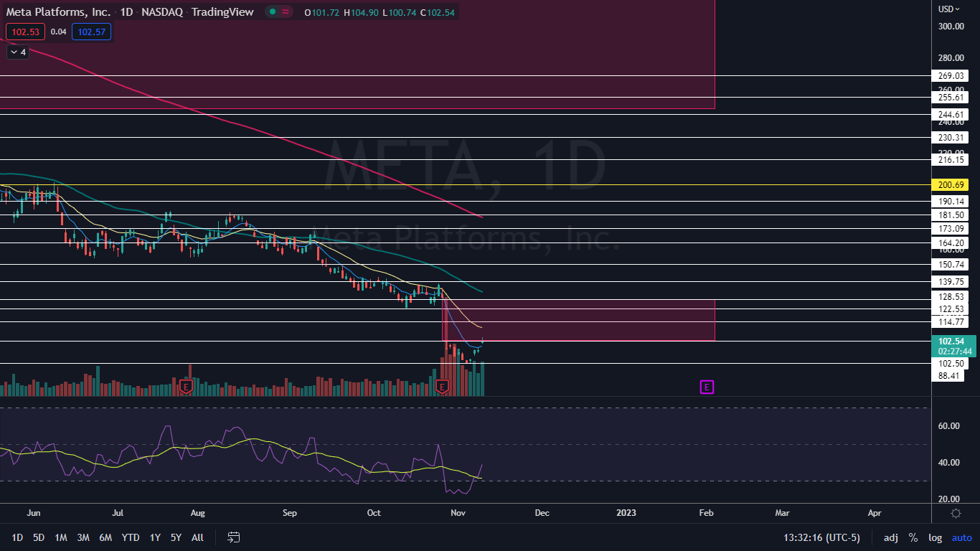Toggle the log scale button

click(x=936, y=537)
